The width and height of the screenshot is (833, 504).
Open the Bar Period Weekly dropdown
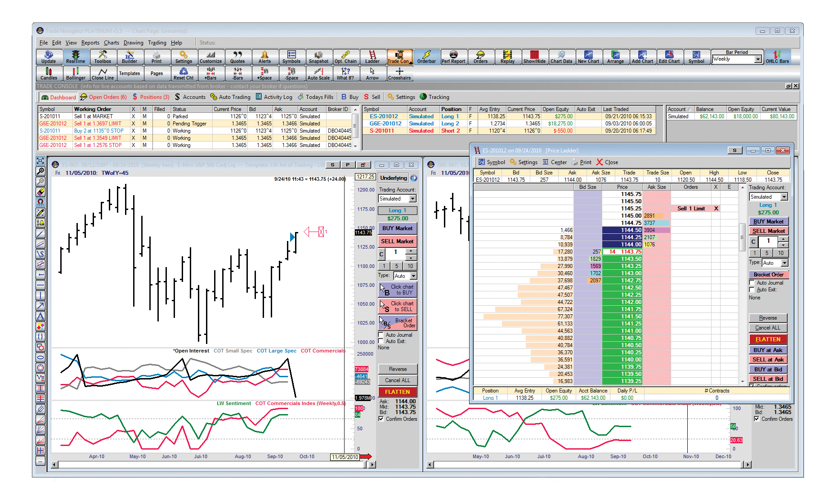coord(758,59)
